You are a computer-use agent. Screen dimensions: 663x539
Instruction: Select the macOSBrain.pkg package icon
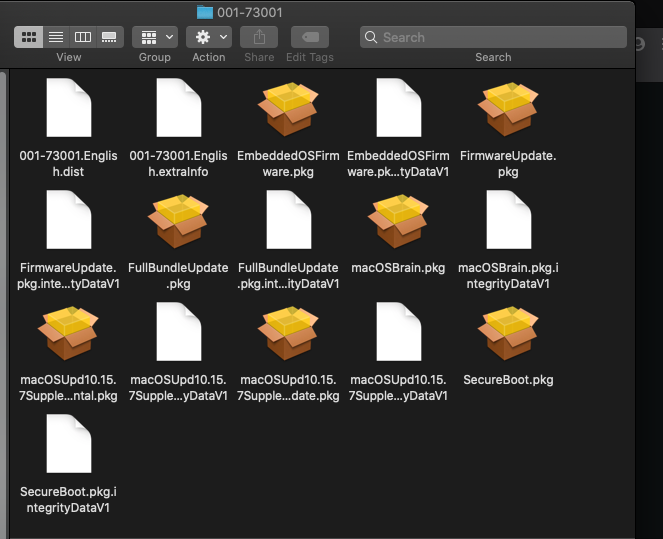pos(398,221)
